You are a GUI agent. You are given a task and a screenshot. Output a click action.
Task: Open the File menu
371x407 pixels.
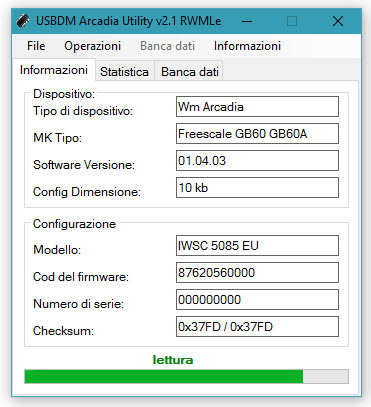pos(36,46)
